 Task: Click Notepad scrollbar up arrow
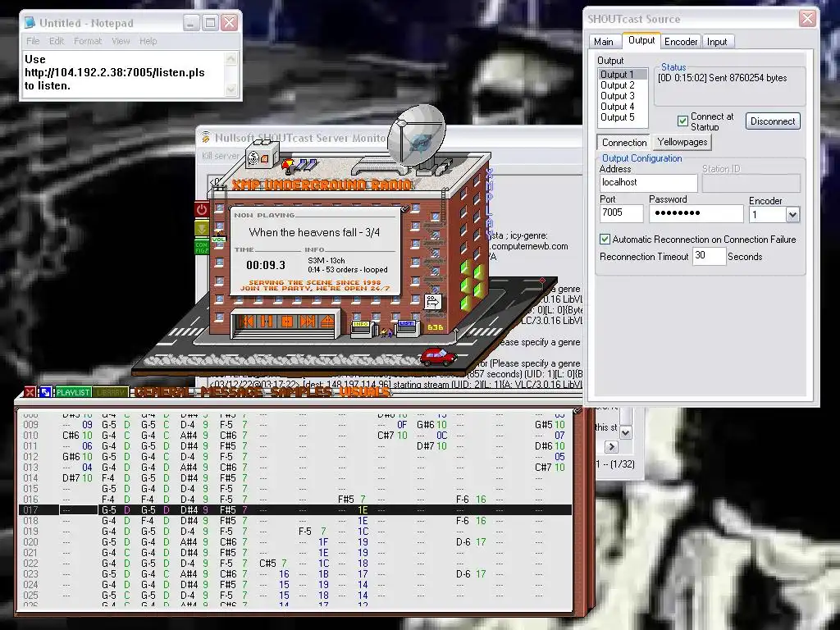tap(231, 58)
